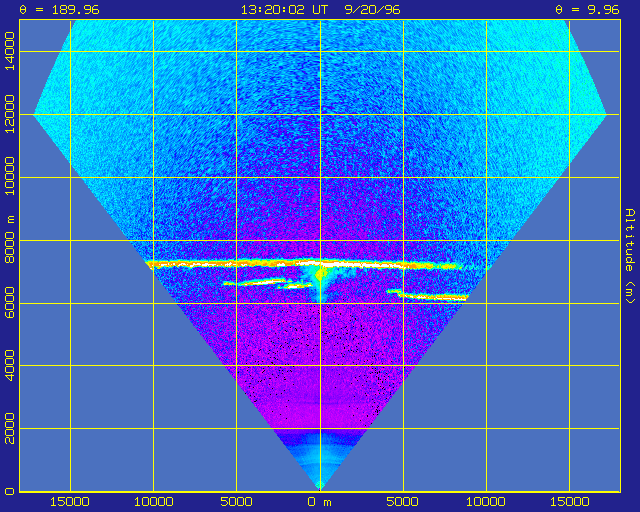Select the 13:20:02 UT timestamp
640x512 pixels.
click(284, 10)
